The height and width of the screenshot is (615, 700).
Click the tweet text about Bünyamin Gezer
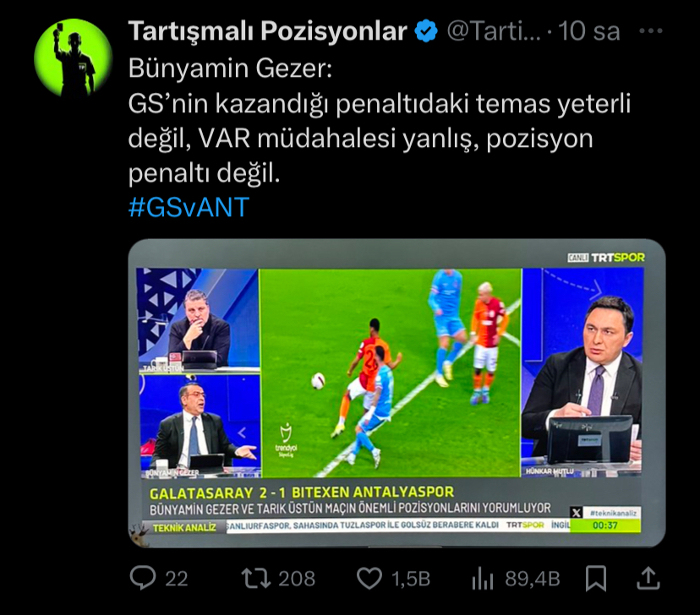[380, 121]
